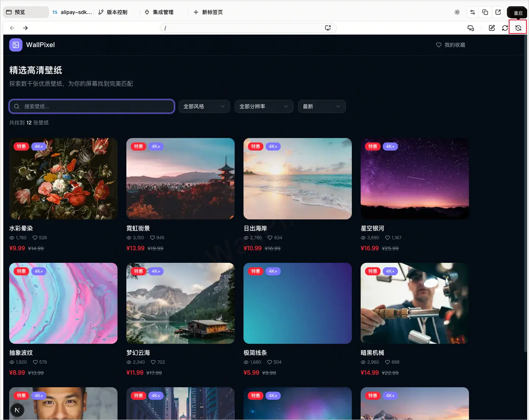This screenshot has height=420, width=529.
Task: Open the 水彩晕染 floral wallpaper thumbnail
Action: (63, 179)
